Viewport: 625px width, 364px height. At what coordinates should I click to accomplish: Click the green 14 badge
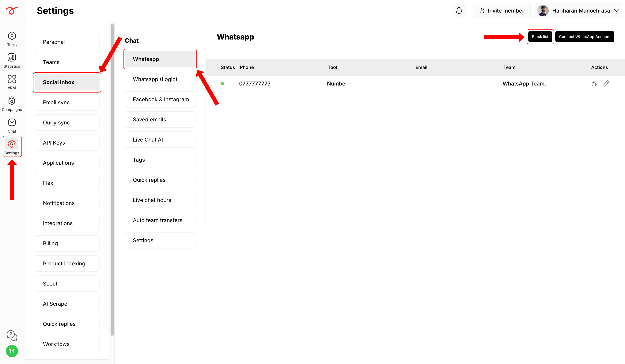pyautogui.click(x=12, y=351)
